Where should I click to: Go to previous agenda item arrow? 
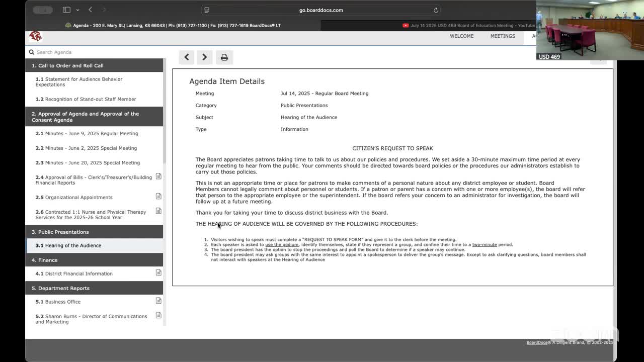187,57
